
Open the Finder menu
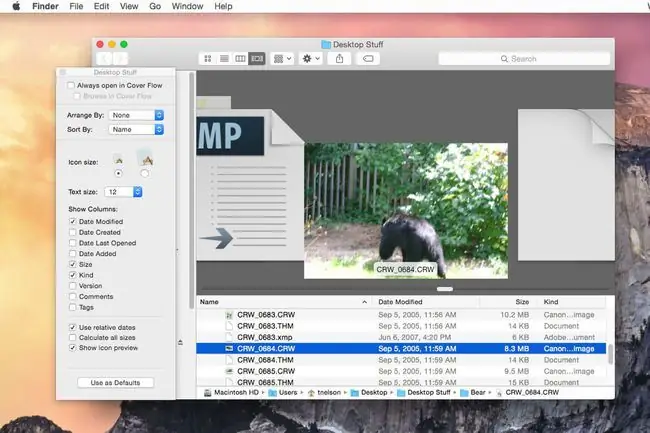coord(45,6)
